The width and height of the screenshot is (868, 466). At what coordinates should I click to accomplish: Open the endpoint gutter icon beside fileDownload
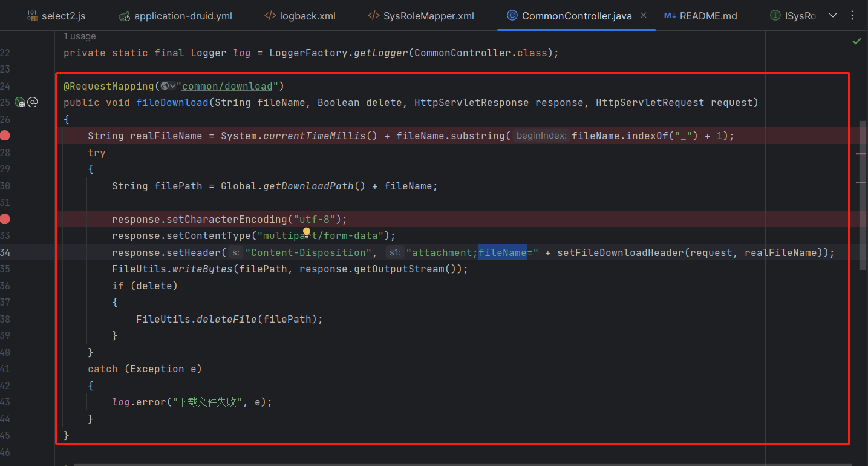tap(20, 103)
